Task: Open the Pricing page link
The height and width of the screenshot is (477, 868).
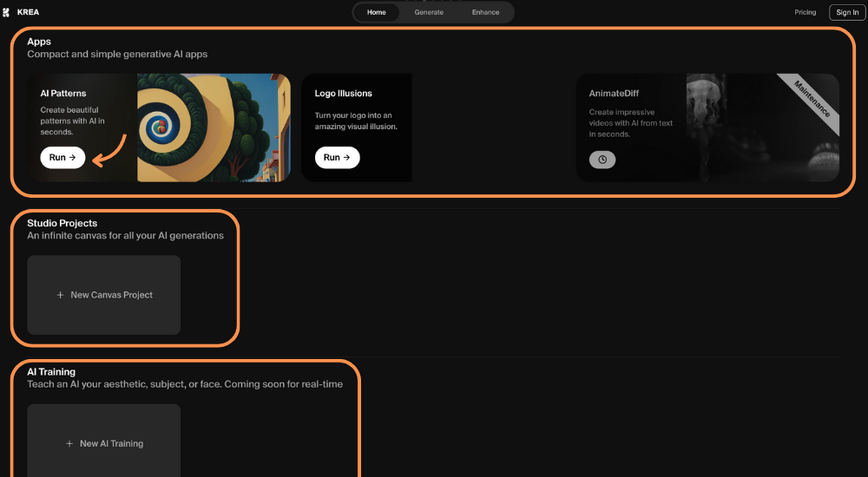Action: 805,12
